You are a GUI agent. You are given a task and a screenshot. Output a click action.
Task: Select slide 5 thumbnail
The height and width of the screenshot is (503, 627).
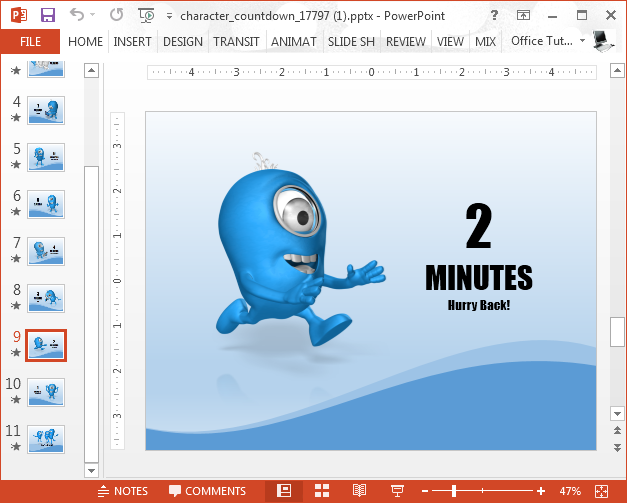point(46,157)
